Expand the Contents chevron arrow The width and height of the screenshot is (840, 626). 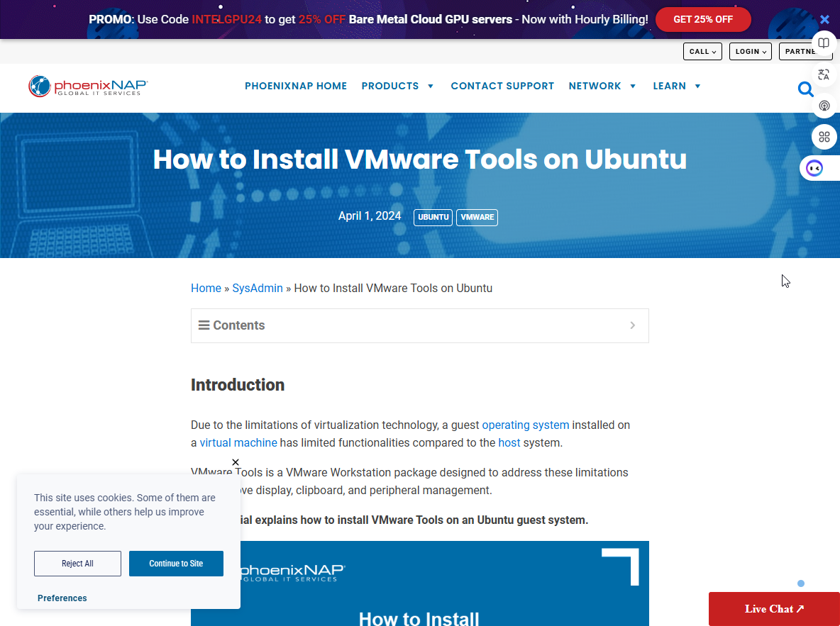coord(633,325)
